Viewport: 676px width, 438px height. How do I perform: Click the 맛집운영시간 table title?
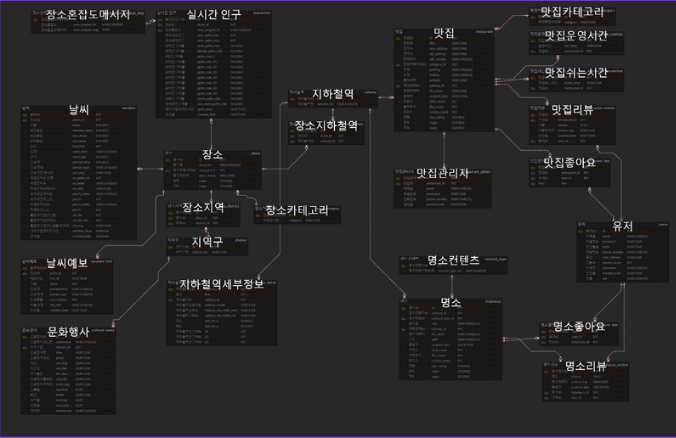click(576, 35)
